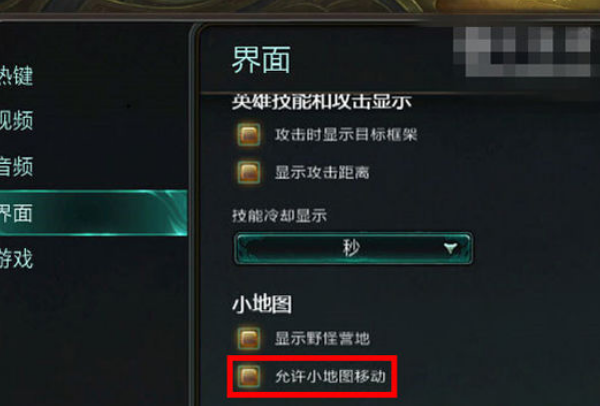Click the 显示野怪营地 option label
This screenshot has width=600, height=406.
coord(322,338)
